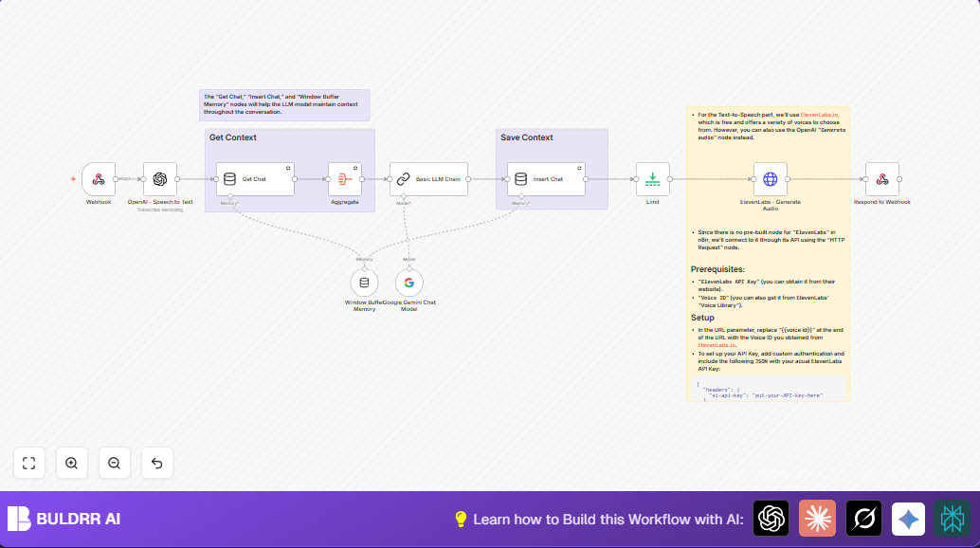Open the OpenAI Speech to Text node
This screenshot has height=548, width=980.
(160, 179)
